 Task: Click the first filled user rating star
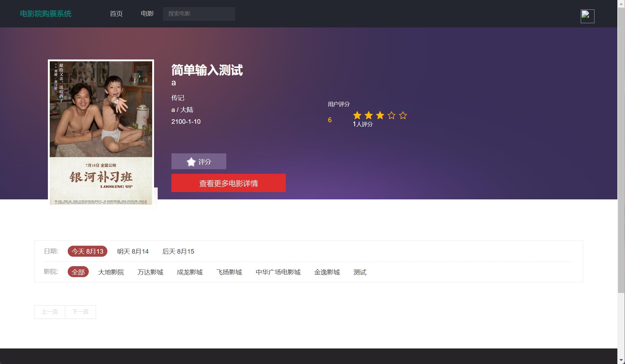click(357, 116)
